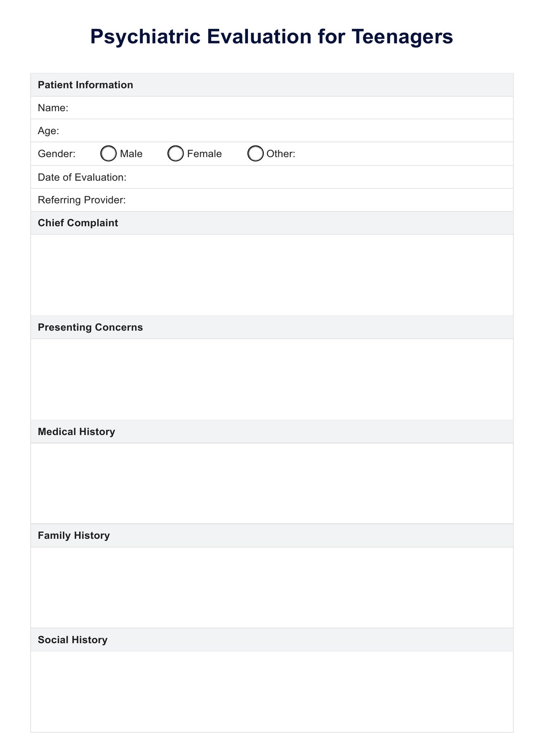Click the Presenting Concerns section header
Viewport: 545px width, 756px height.
(90, 327)
